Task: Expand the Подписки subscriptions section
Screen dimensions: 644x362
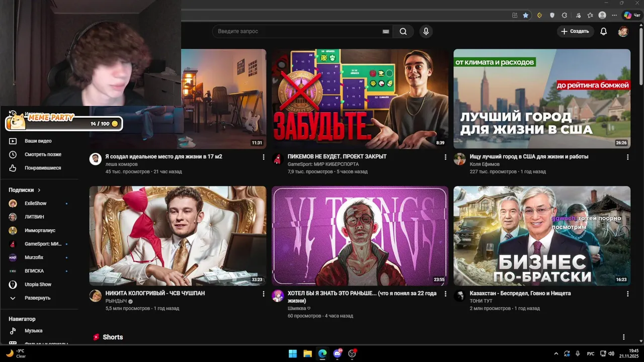Action: [25, 190]
